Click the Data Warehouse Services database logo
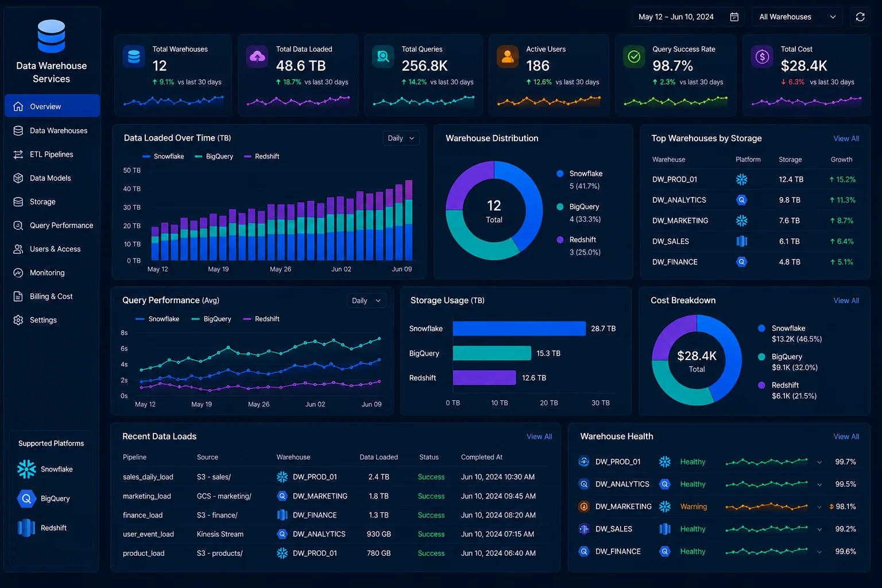 [51, 36]
